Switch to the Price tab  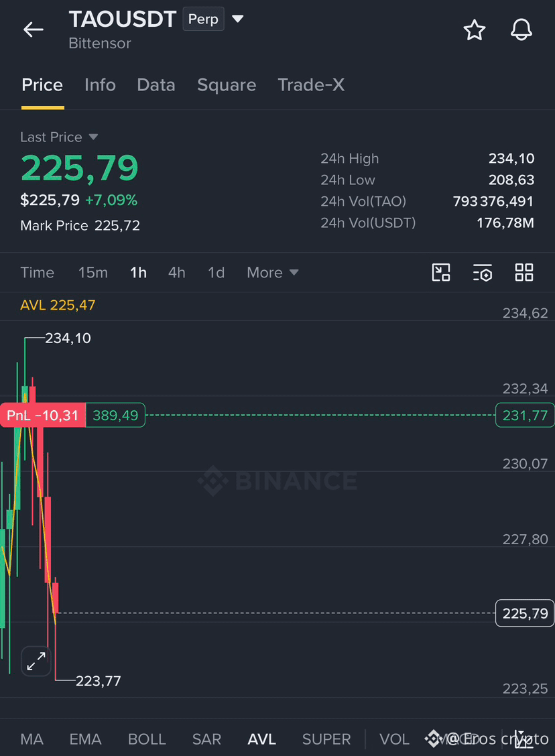42,85
